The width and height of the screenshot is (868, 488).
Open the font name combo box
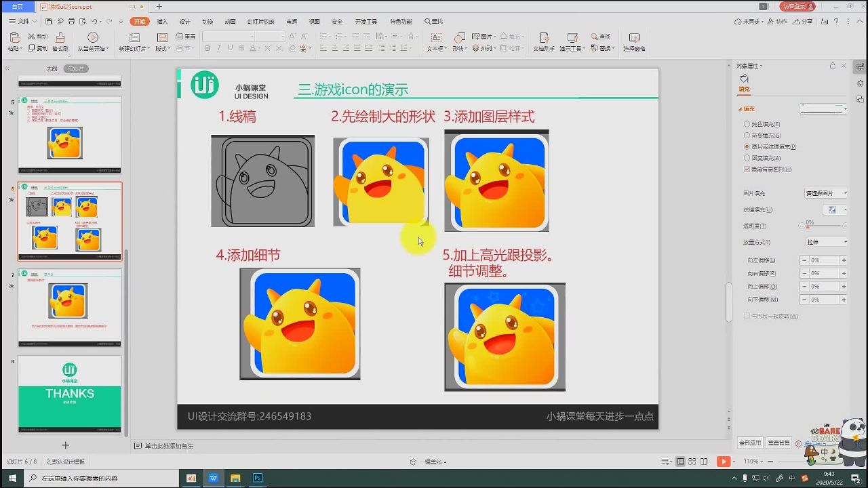pyautogui.click(x=229, y=36)
